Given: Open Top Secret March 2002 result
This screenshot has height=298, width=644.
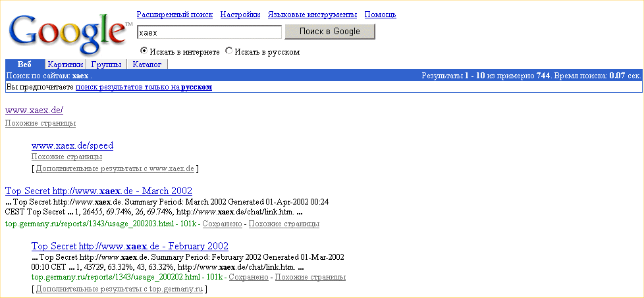Looking at the screenshot, I should coord(99,191).
